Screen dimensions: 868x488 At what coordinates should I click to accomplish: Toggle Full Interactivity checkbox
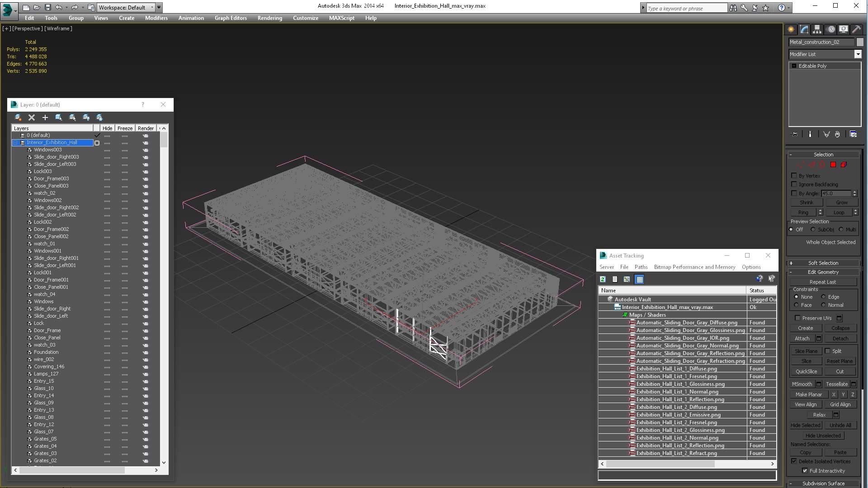click(x=805, y=471)
